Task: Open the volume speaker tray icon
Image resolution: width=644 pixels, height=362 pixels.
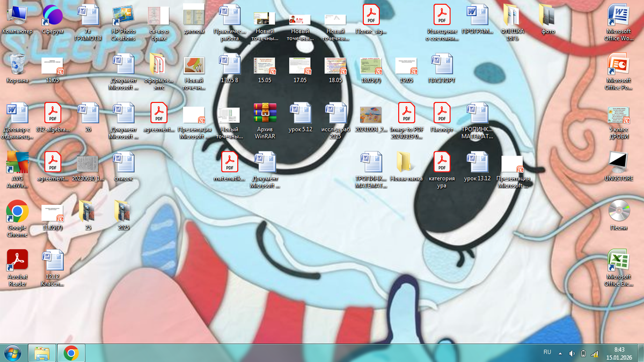Action: pyautogui.click(x=572, y=353)
